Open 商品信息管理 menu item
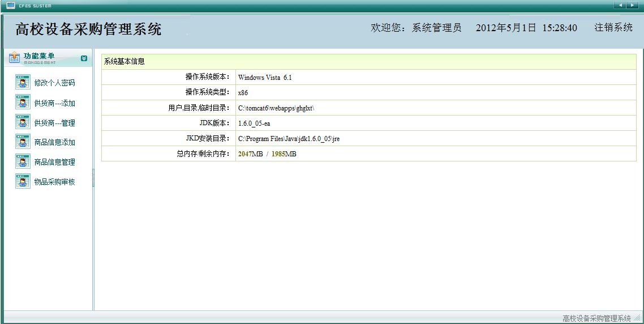 (x=55, y=162)
